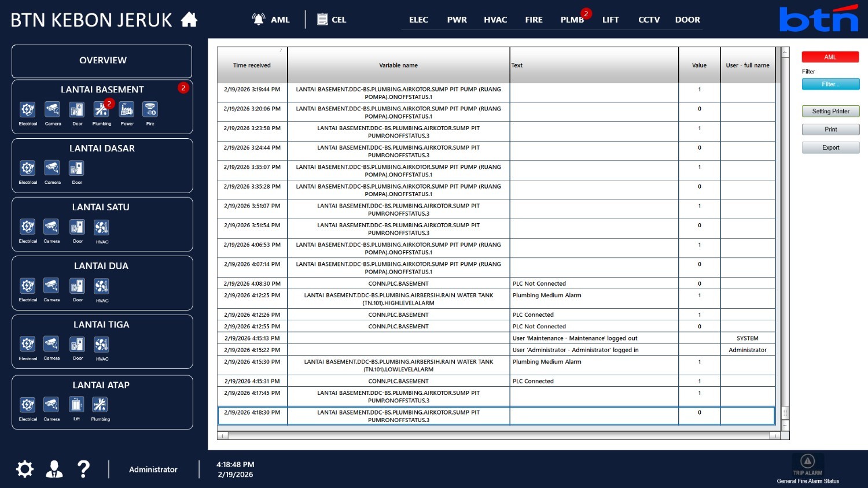Export the event log

tap(830, 147)
